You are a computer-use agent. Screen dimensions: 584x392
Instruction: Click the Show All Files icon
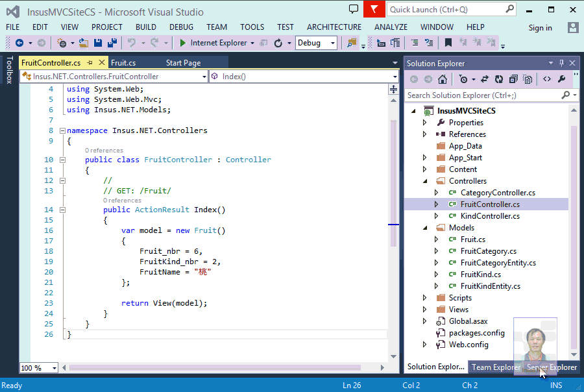(528, 79)
